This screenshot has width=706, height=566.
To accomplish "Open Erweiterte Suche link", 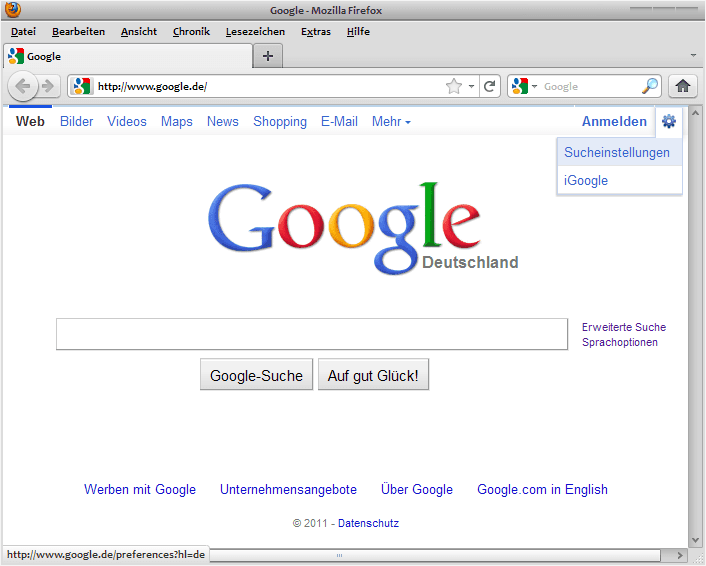I will click(x=624, y=327).
